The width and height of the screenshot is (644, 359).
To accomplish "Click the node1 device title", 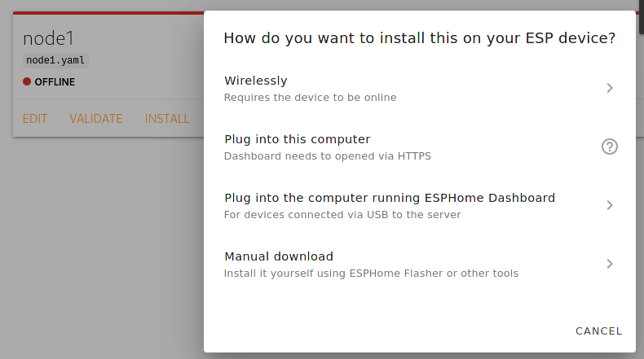I will click(49, 38).
